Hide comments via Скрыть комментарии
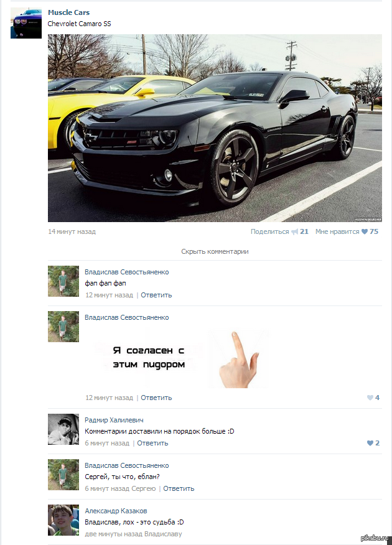392x545 pixels. (x=215, y=251)
